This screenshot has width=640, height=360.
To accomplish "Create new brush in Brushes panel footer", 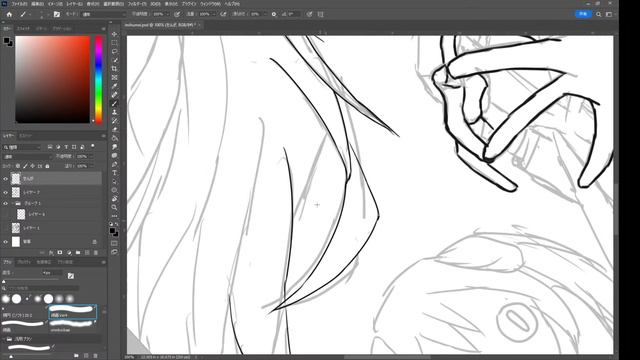I will coord(87,356).
